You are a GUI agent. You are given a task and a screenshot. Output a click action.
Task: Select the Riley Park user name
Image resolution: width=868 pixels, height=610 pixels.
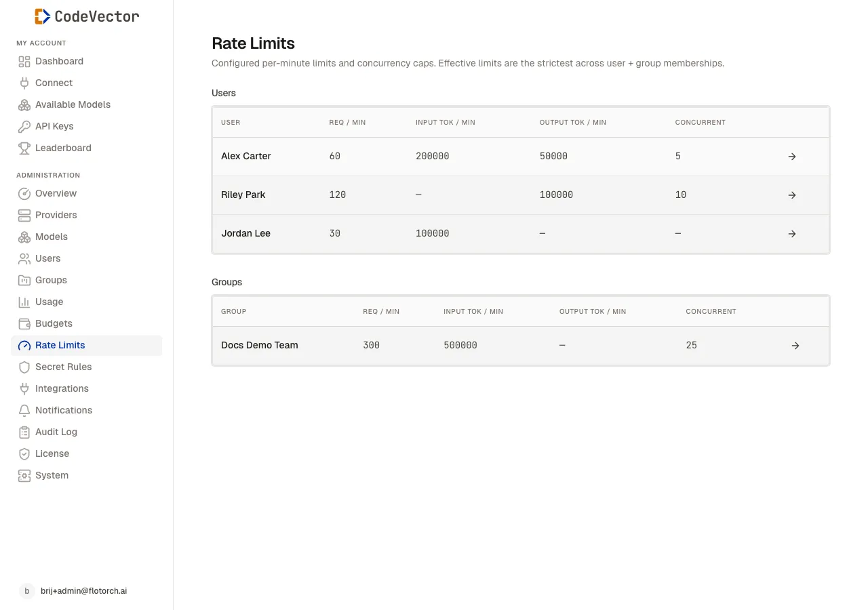click(x=243, y=195)
